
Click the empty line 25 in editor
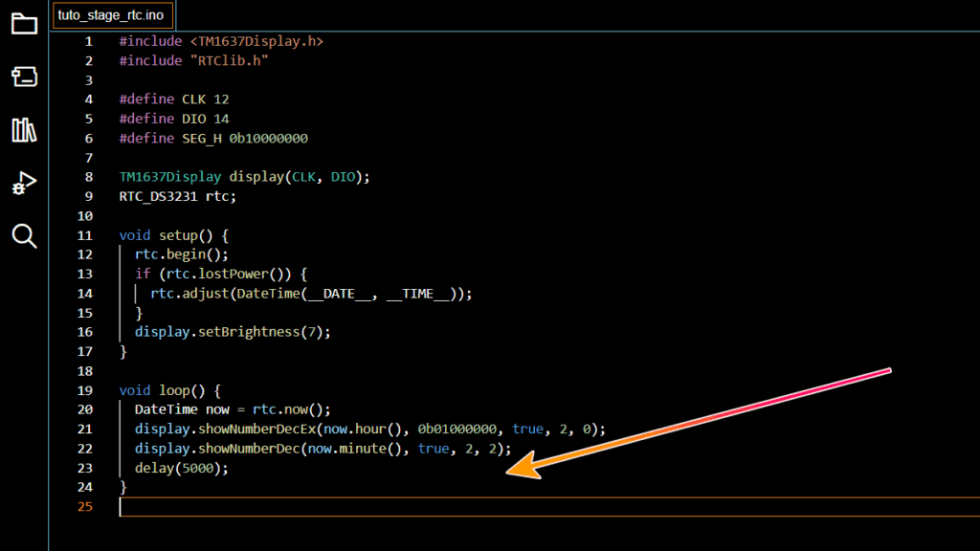click(549, 507)
